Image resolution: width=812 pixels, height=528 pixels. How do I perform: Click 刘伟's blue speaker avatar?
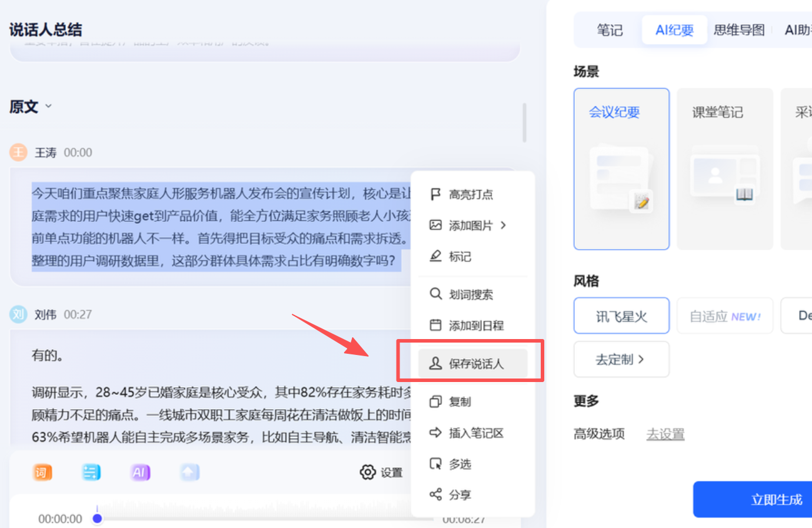(18, 314)
